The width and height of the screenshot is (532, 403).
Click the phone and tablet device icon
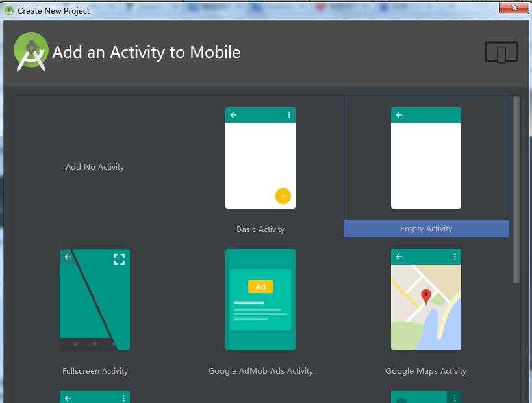[501, 52]
